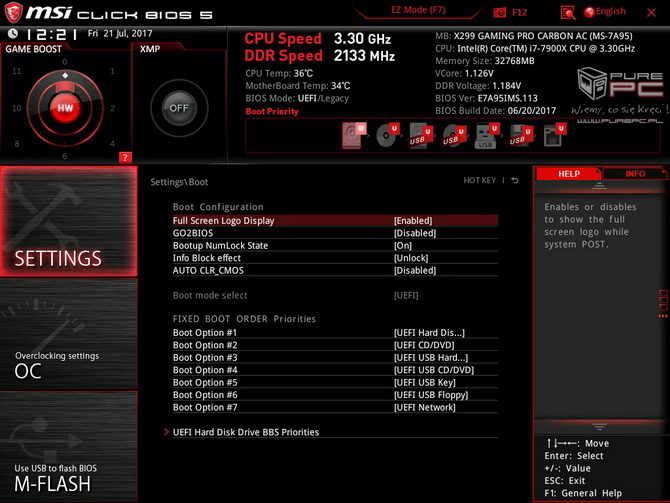Switch to EZ Mode (F7)
The height and width of the screenshot is (503, 670).
click(418, 10)
